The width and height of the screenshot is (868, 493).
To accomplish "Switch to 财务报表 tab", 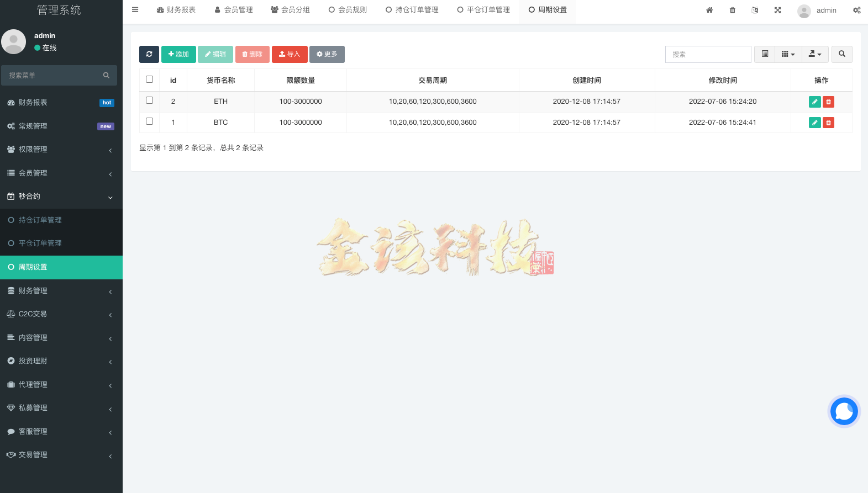I will click(176, 10).
